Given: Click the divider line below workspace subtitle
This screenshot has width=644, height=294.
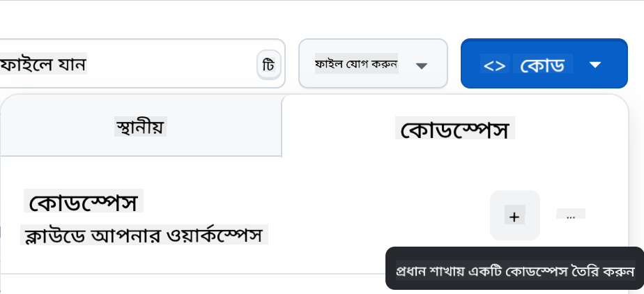Looking at the screenshot, I should (x=188, y=274).
